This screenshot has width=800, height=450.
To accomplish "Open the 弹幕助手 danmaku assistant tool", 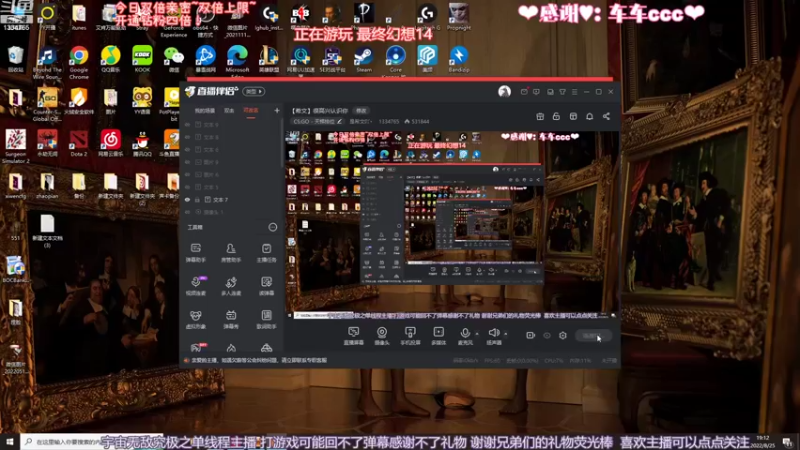I will [x=195, y=253].
